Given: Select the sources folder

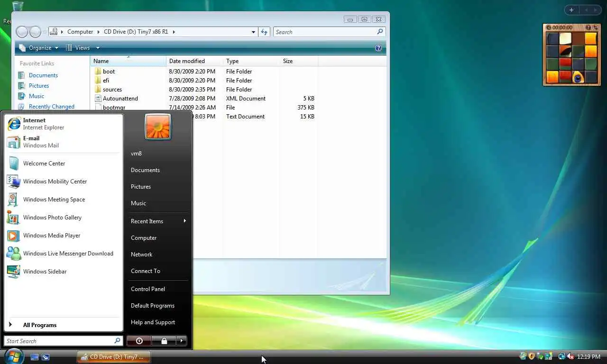Looking at the screenshot, I should click(112, 90).
